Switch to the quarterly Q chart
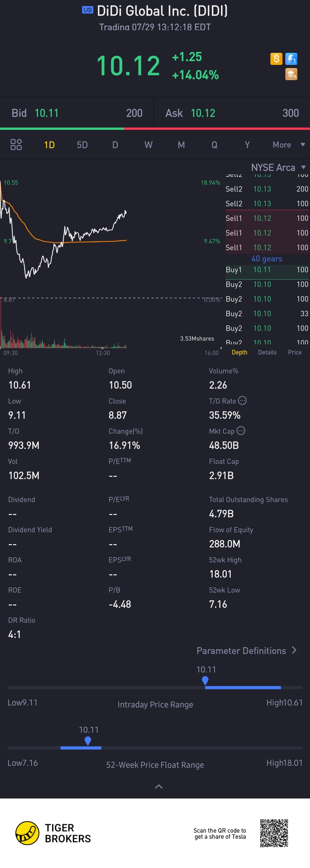Image resolution: width=310 pixels, height=868 pixels. point(214,145)
